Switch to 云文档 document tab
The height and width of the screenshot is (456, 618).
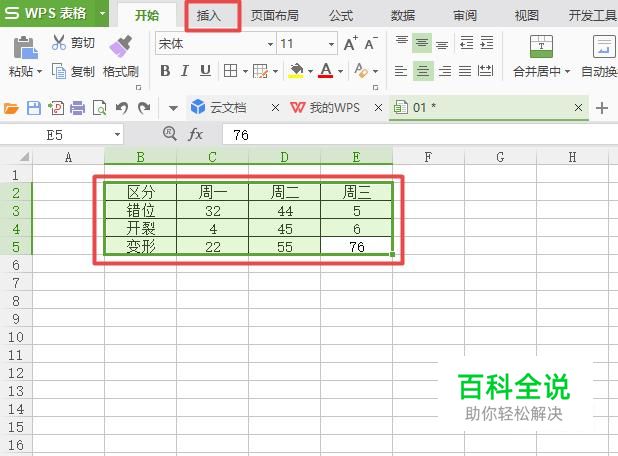[227, 108]
